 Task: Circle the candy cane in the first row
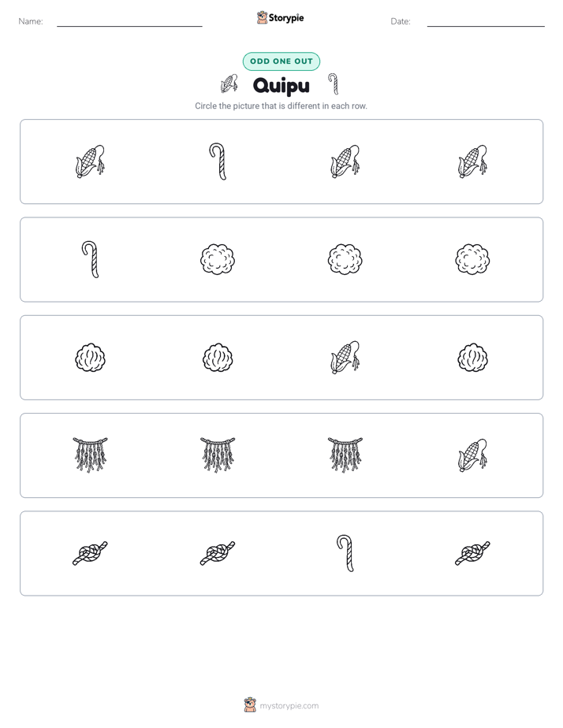click(218, 162)
